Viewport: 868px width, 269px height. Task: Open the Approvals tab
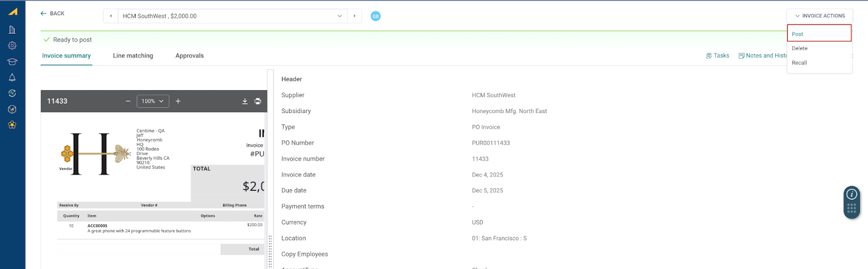[x=189, y=56]
